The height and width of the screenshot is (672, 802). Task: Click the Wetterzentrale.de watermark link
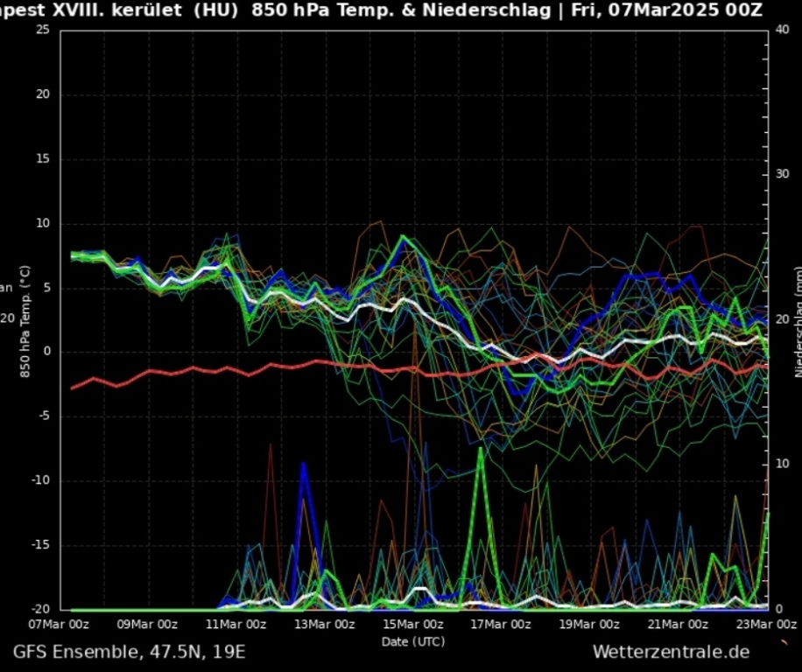point(671,652)
